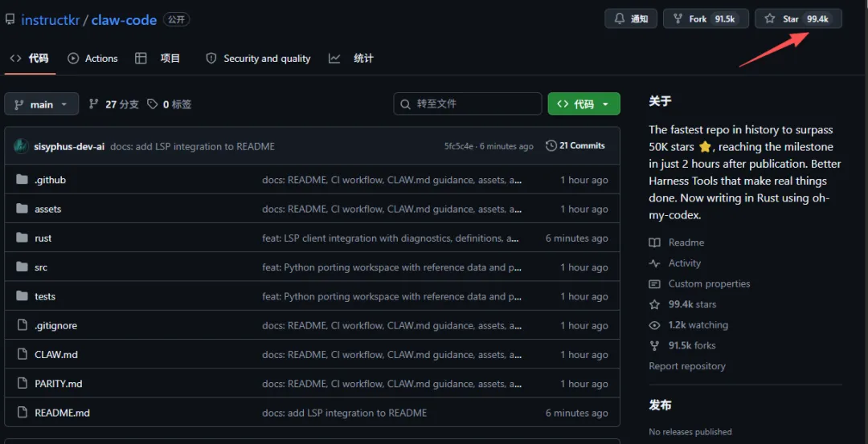Switch to the Actions tab
This screenshot has height=444, width=868.
(x=93, y=59)
